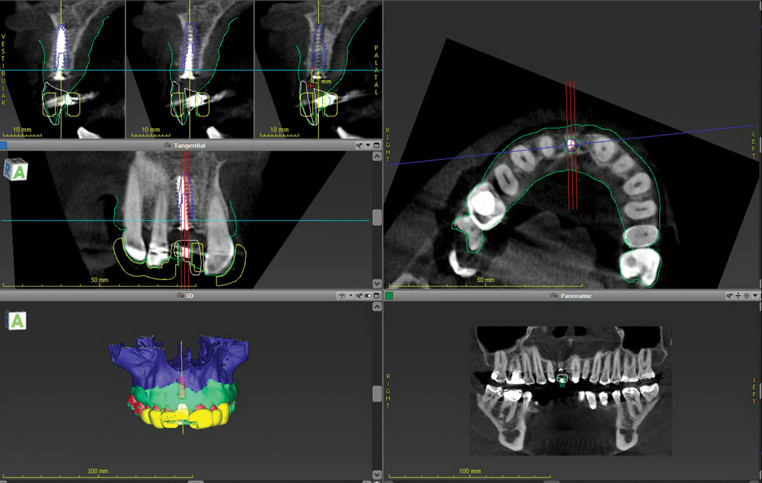Open Panoramic view settings gear icon
Viewport: 762px width, 483px height.
click(x=747, y=296)
